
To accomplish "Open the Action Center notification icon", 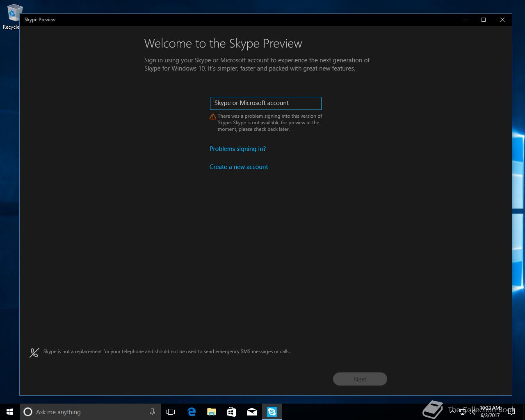I will pyautogui.click(x=511, y=412).
